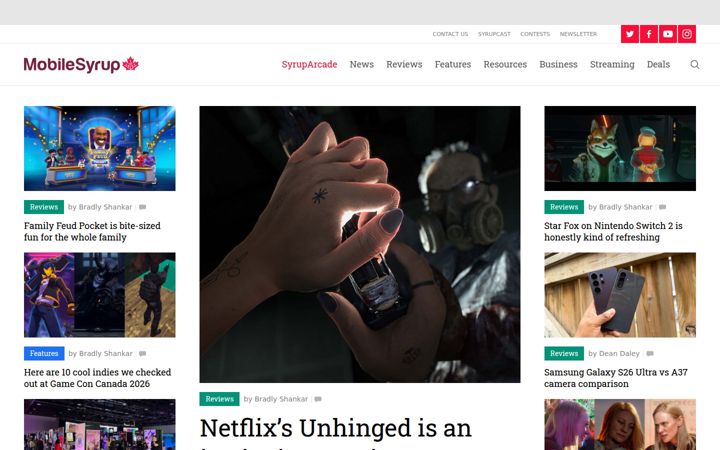Read "Family Feud Pocket is bite-sized fun" headline

pos(92,231)
